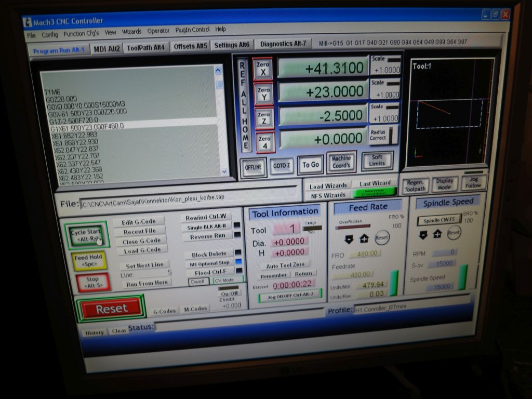Click Load Wizards button

[x=328, y=186]
